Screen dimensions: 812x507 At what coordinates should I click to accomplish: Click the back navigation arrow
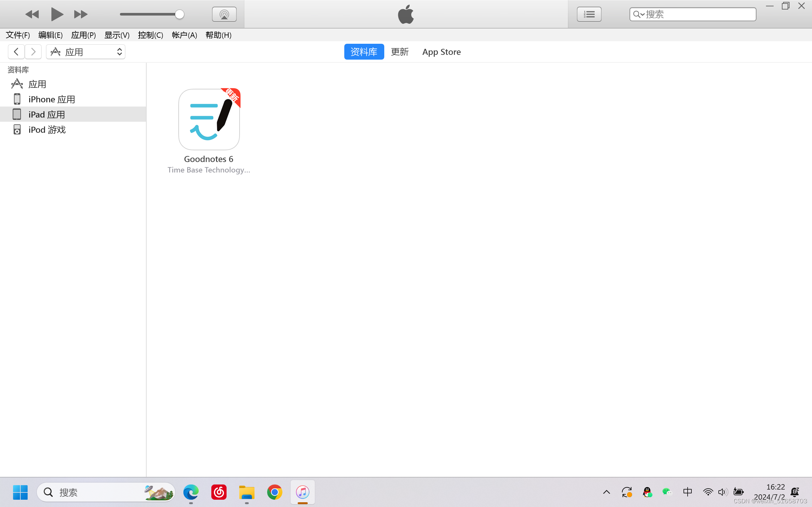16,52
